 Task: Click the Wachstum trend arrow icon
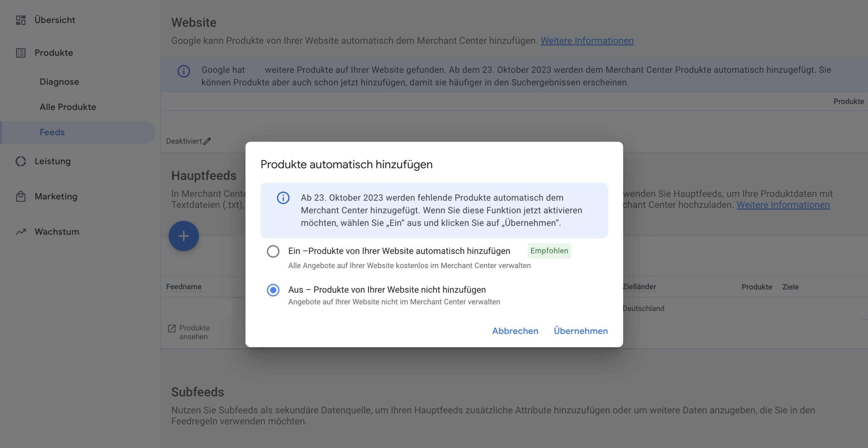click(21, 232)
